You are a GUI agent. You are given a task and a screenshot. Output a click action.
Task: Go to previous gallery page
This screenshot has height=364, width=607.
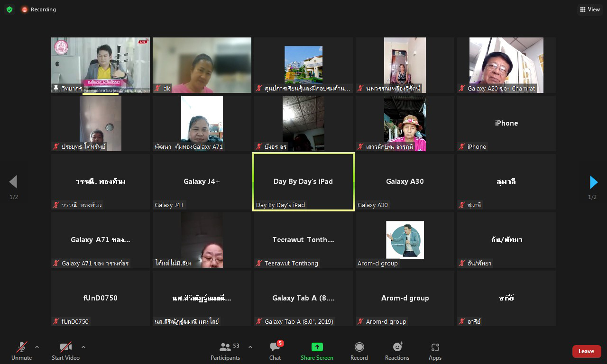[13, 182]
